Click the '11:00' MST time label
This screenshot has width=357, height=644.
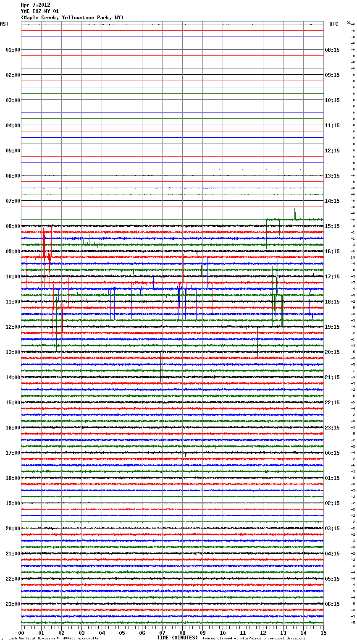tap(13, 302)
